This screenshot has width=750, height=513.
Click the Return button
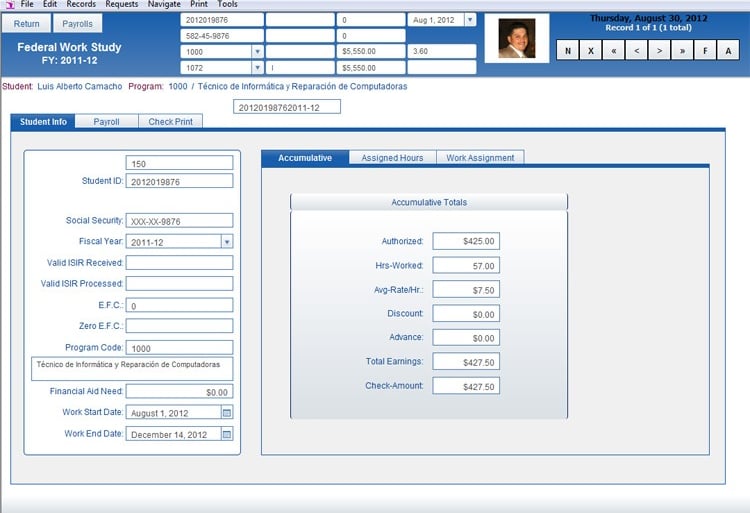coord(26,24)
